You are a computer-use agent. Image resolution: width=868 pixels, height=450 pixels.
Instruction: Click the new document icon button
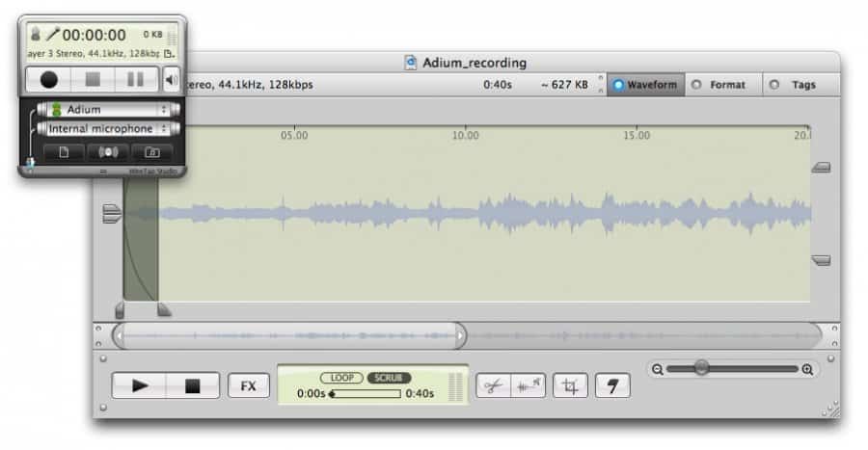(62, 152)
